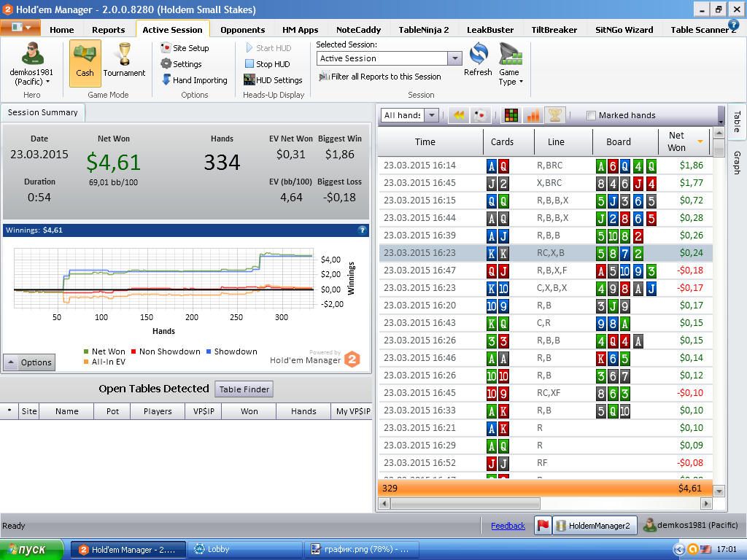Open the TableNinja 2 tab
747x560 pixels.
click(424, 29)
